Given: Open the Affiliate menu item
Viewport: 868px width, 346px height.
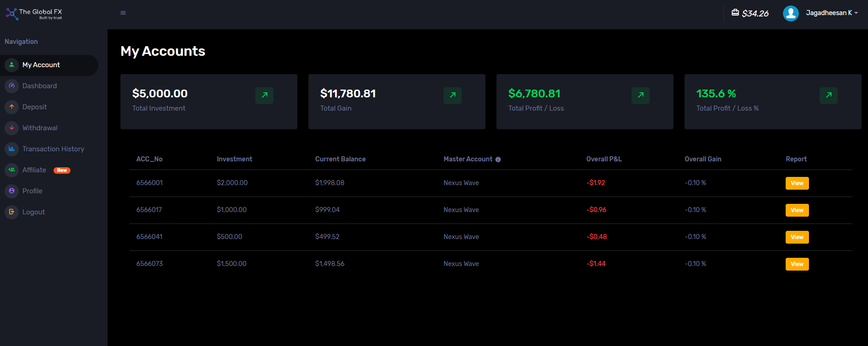Looking at the screenshot, I should (x=34, y=170).
